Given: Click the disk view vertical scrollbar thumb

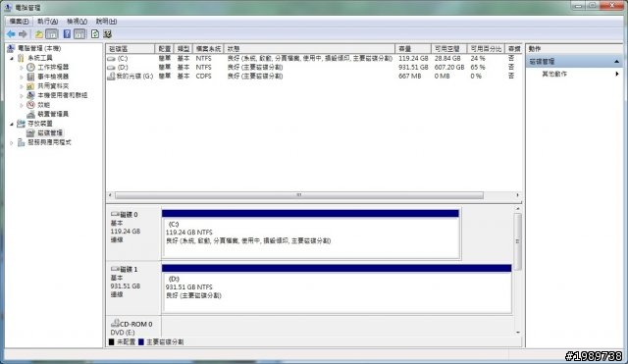Looking at the screenshot, I should tap(517, 241).
